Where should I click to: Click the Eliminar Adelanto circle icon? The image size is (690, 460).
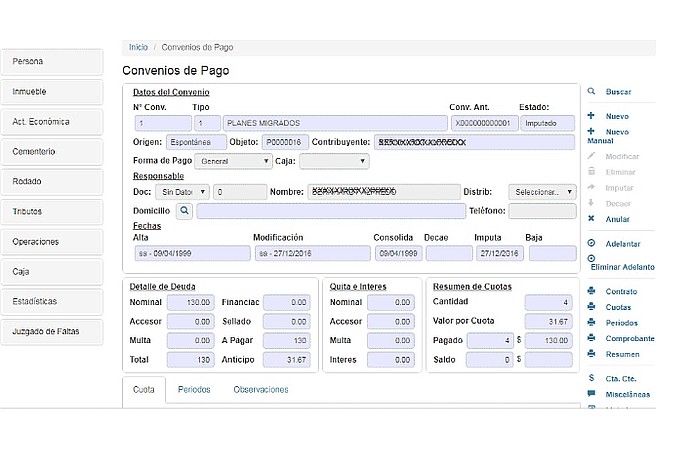click(591, 258)
